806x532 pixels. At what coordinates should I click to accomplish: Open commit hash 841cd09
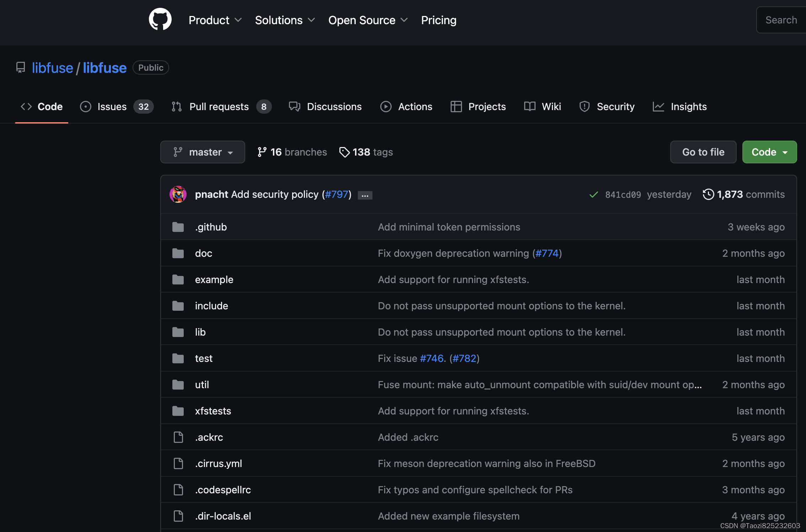623,195
